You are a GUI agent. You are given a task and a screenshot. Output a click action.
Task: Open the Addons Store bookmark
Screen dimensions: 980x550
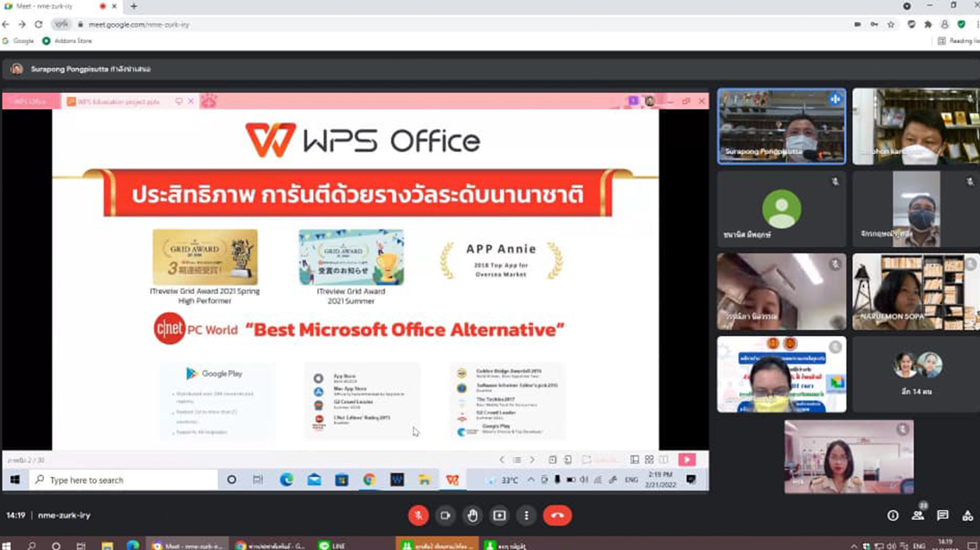[x=67, y=40]
